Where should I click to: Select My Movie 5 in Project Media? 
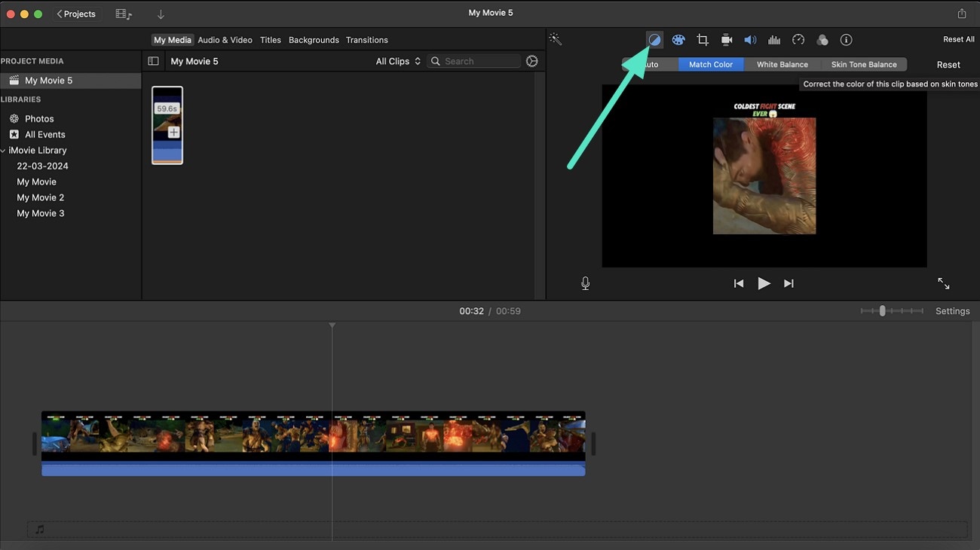click(70, 81)
